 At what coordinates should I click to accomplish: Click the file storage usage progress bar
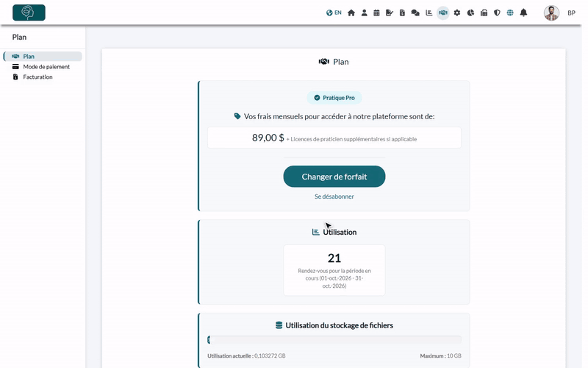pyautogui.click(x=334, y=340)
